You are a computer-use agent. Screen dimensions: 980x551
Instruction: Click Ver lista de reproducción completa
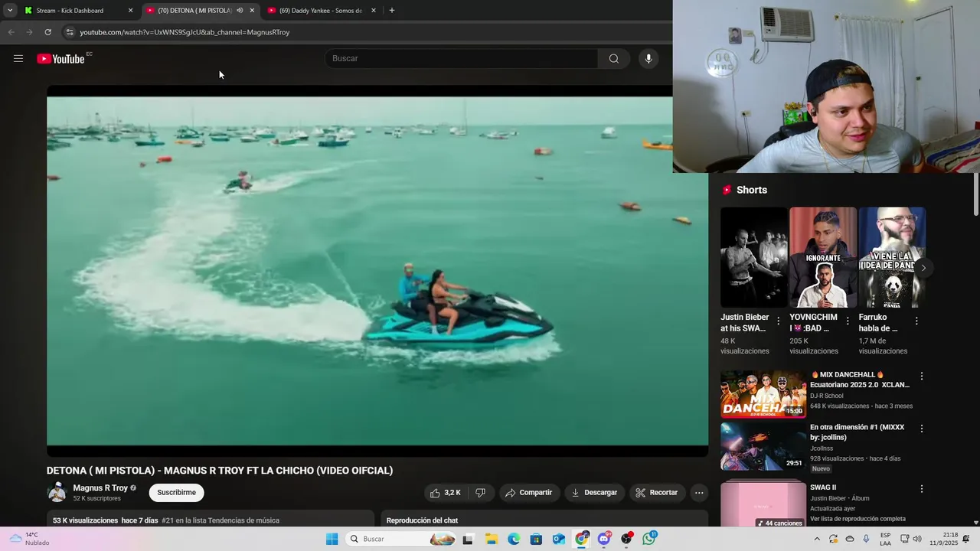click(857, 519)
